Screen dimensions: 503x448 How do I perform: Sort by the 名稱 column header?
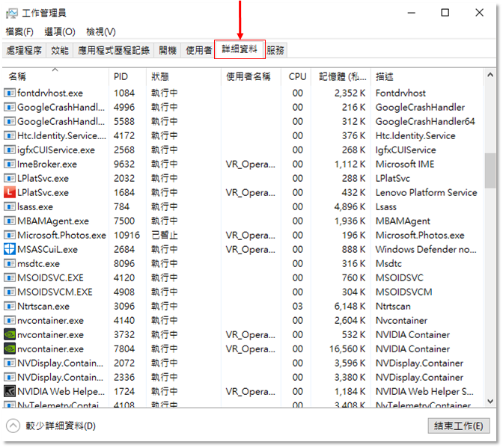coord(55,77)
